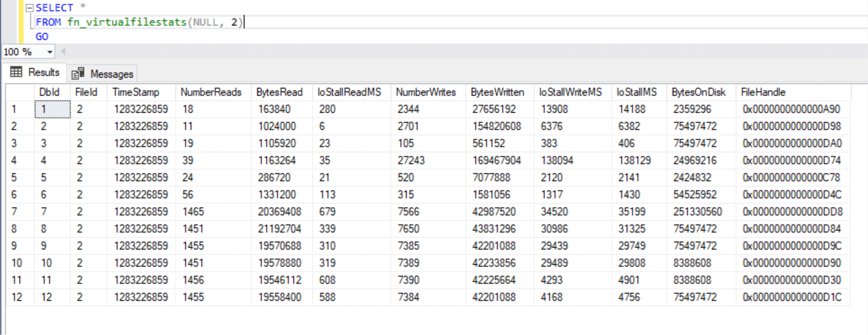This screenshot has width=868, height=335.
Task: Click the Messages tab icon
Action: pyautogui.click(x=78, y=73)
